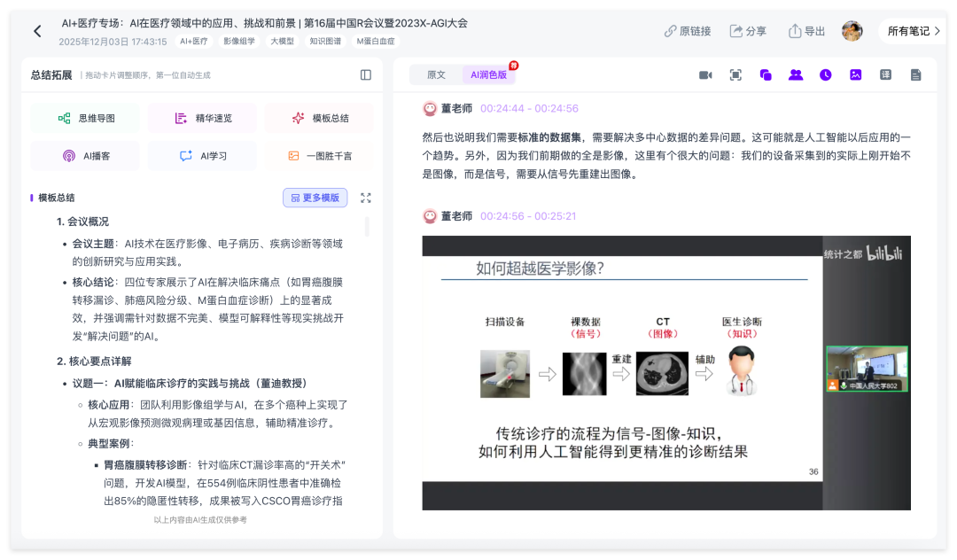The image size is (957, 560).
Task: Select the 知识图谱 tag
Action: click(x=325, y=42)
